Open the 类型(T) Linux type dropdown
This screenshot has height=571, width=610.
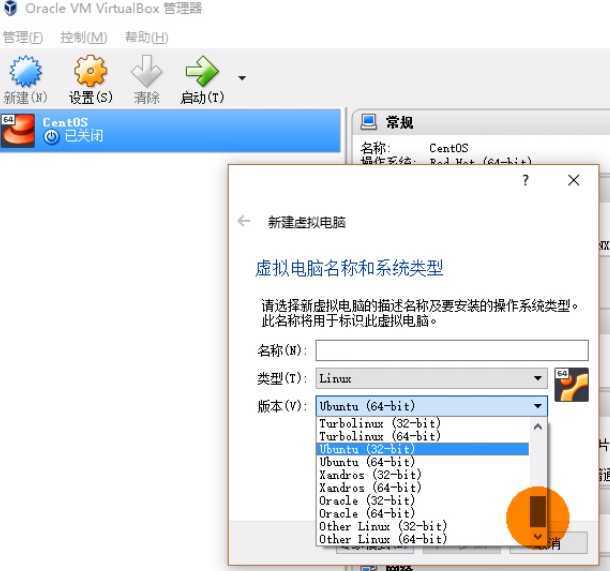tap(431, 378)
